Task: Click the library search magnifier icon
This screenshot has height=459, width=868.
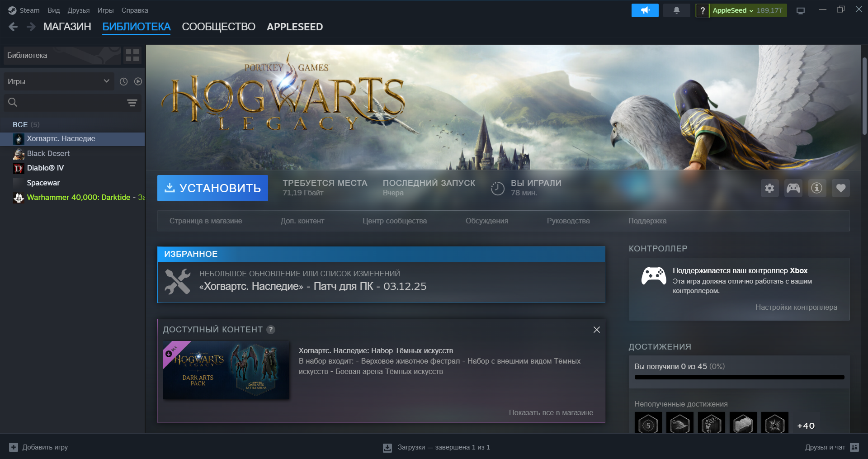Action: click(13, 103)
